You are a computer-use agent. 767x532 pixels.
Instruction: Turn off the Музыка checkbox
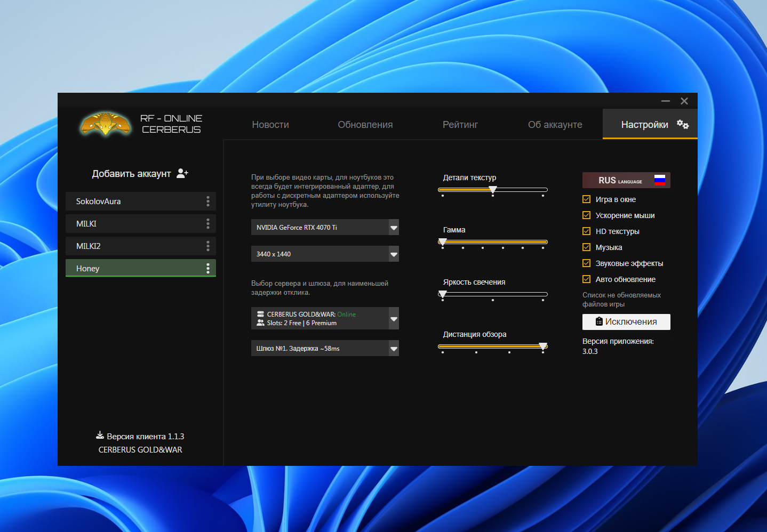point(587,247)
